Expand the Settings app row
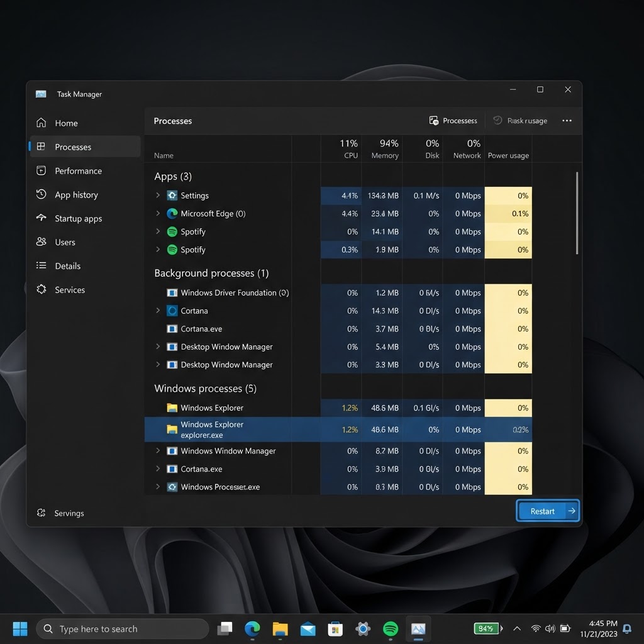 (x=158, y=195)
